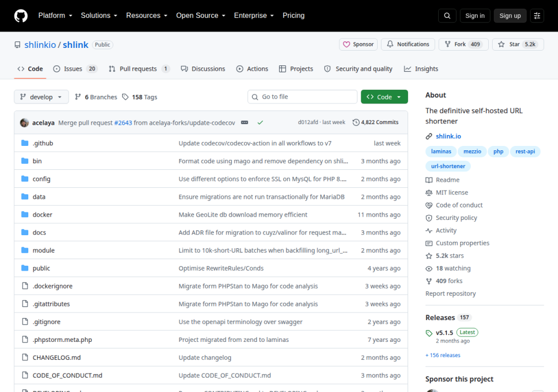Open the .dockerignore file
This screenshot has height=392, width=558.
(x=52, y=286)
